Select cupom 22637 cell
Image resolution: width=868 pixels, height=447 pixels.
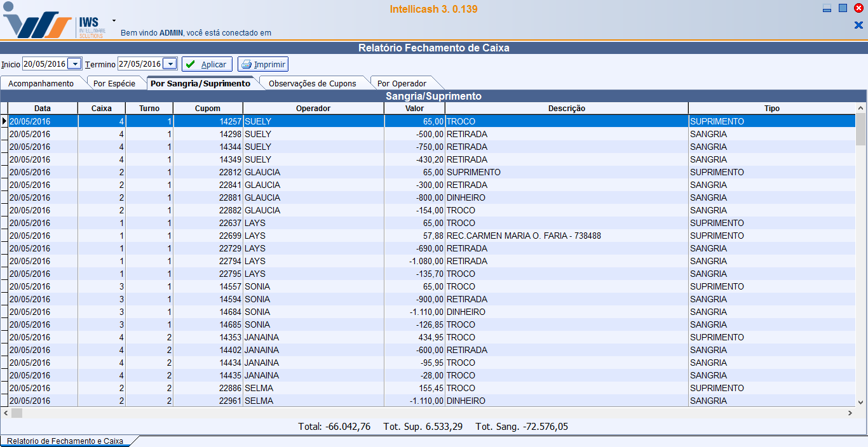coord(208,223)
